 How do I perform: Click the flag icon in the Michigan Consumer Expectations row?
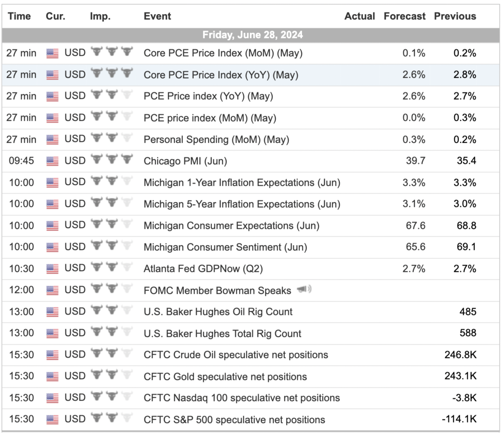tap(52, 226)
